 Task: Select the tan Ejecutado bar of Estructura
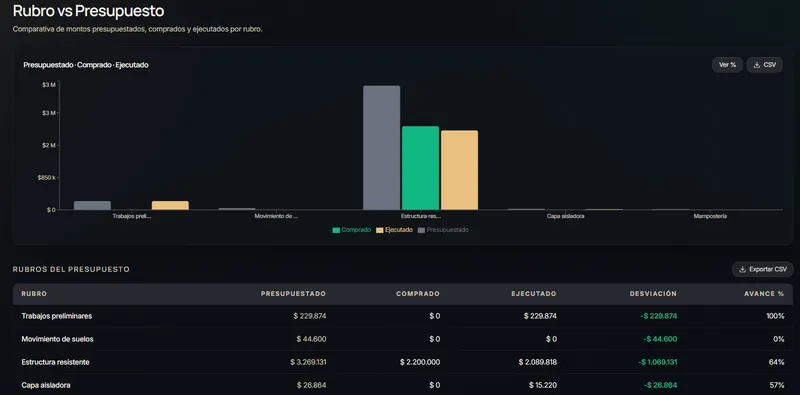pyautogui.click(x=459, y=170)
